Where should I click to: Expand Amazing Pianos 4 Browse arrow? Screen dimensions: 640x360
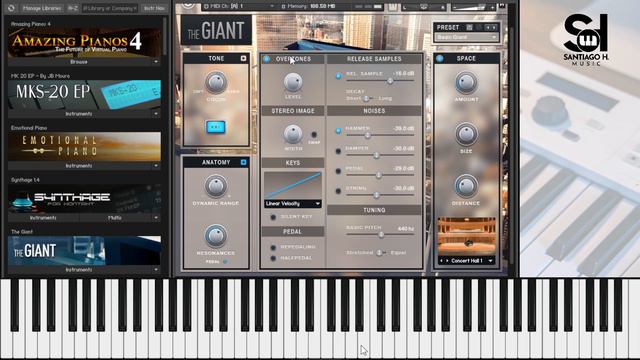coord(156,62)
